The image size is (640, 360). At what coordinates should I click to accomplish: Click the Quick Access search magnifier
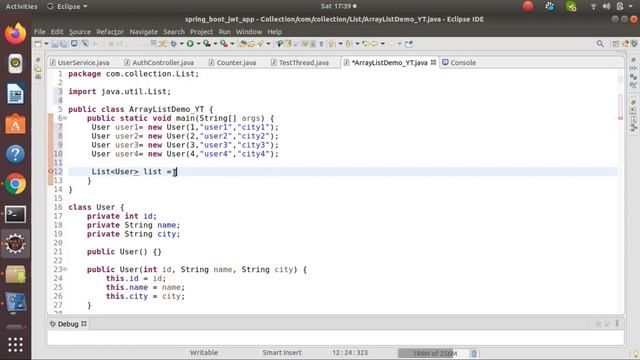(600, 44)
